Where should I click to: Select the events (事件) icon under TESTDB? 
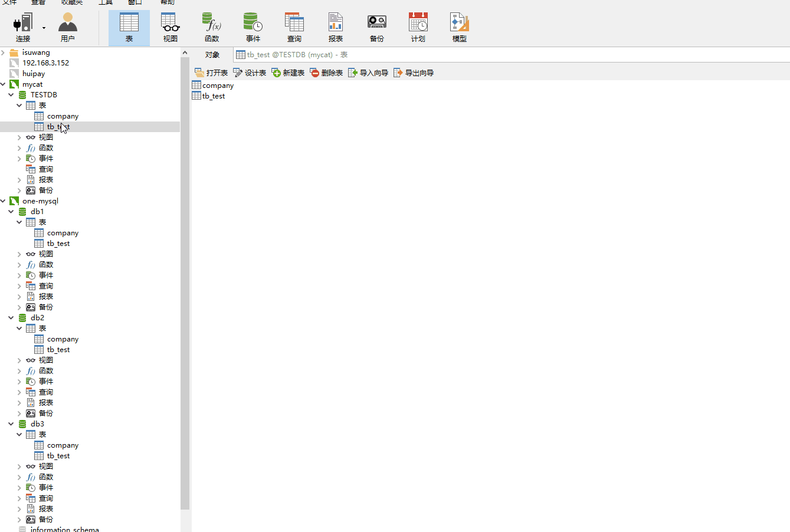coord(31,159)
